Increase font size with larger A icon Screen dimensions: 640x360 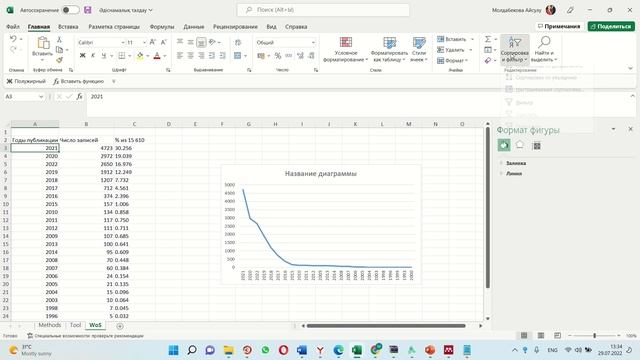[152, 42]
